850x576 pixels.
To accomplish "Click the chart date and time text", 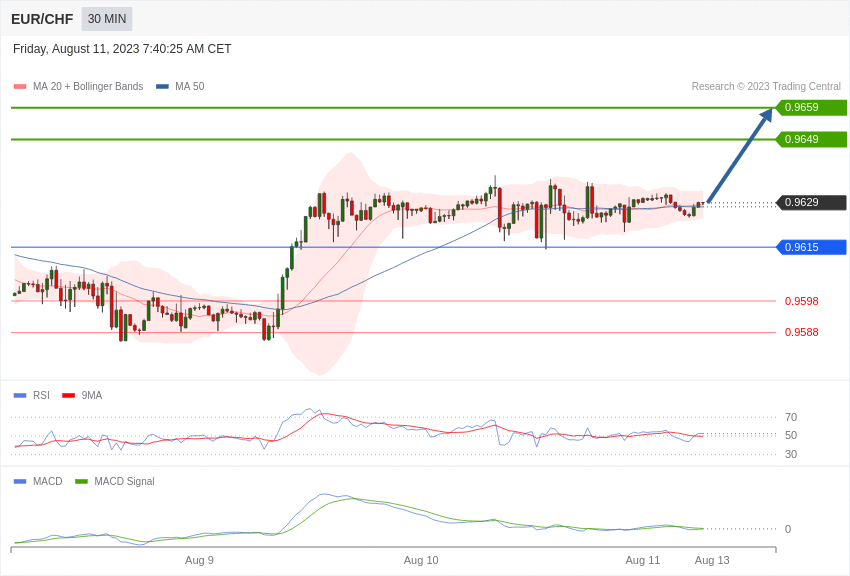I will (122, 49).
